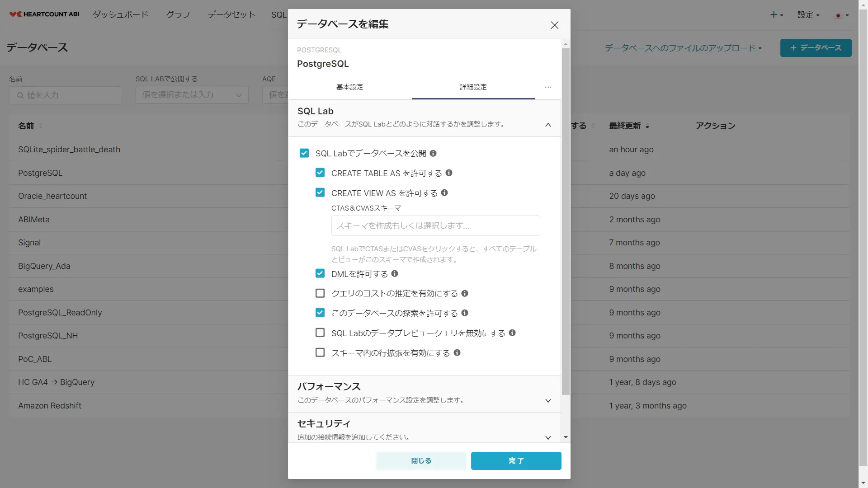
Task: Click the CTAS&CVASスキーマ input field
Action: coord(435,225)
